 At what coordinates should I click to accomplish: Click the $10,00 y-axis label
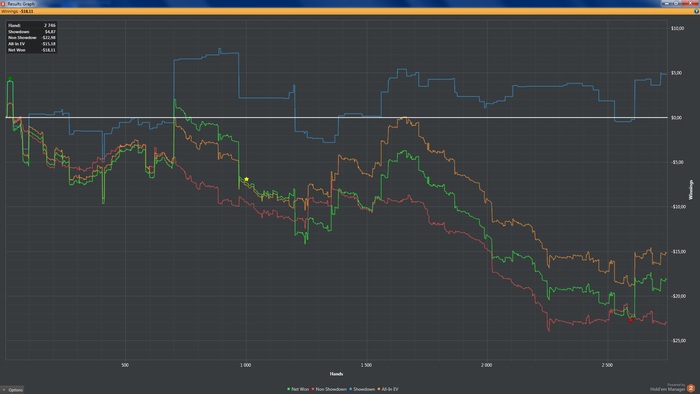[677, 28]
